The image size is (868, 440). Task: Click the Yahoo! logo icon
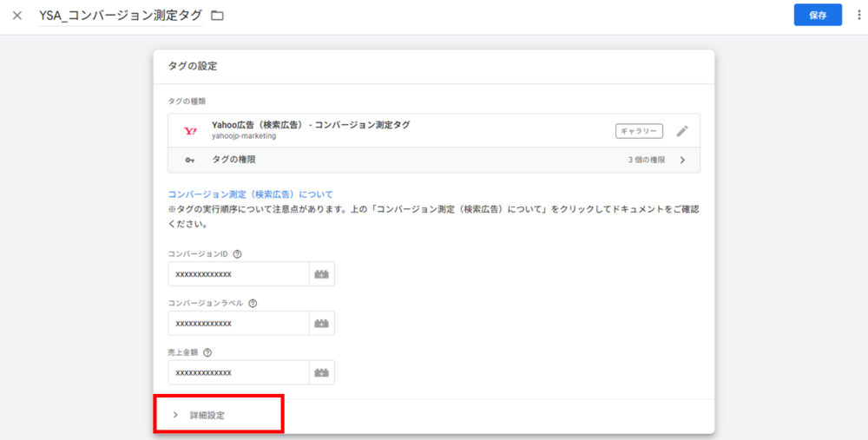pyautogui.click(x=190, y=131)
